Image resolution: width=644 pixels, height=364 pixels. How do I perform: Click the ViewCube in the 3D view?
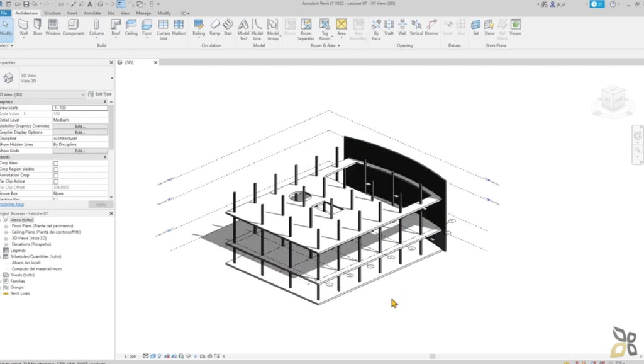click(x=613, y=98)
